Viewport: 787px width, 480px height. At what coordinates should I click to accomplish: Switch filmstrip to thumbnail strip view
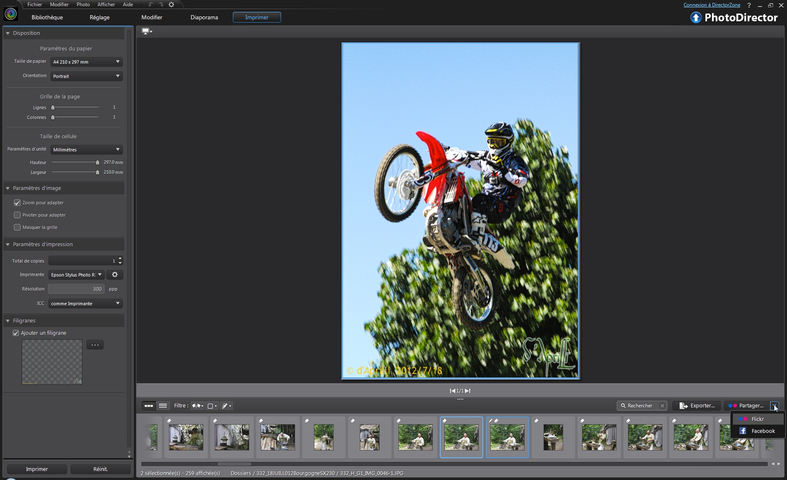pyautogui.click(x=149, y=405)
